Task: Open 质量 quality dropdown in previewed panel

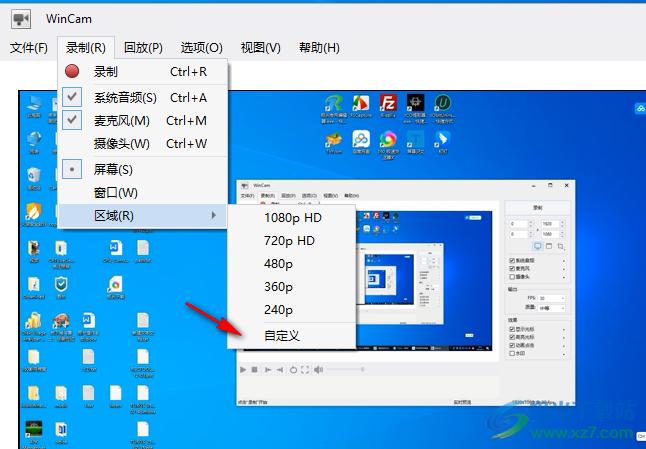Action: [551, 308]
